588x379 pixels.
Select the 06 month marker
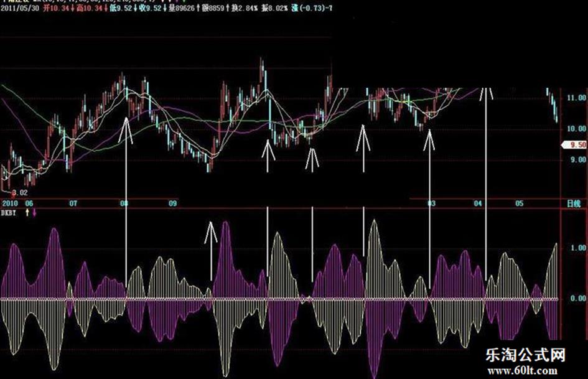[29, 204]
